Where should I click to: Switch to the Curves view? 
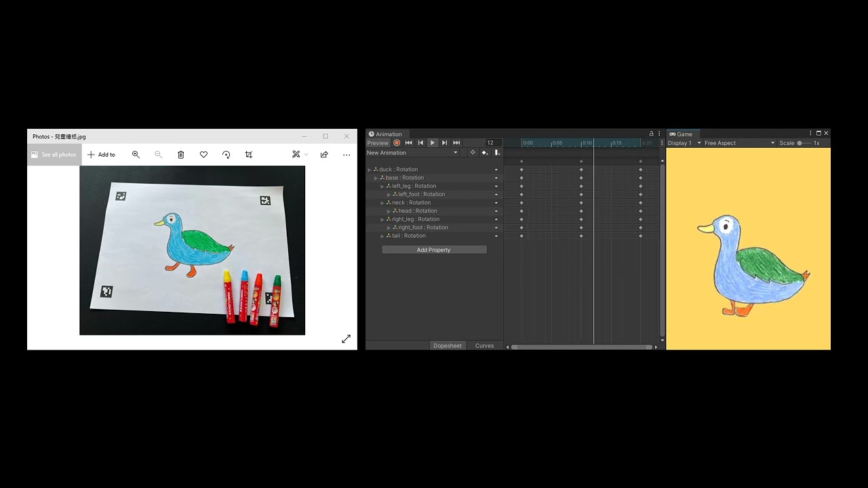(x=484, y=346)
